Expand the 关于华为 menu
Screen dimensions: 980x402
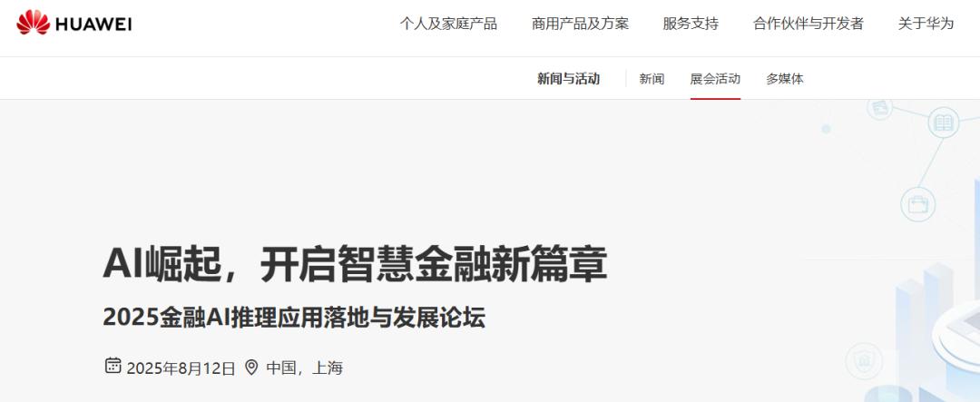[x=926, y=24]
